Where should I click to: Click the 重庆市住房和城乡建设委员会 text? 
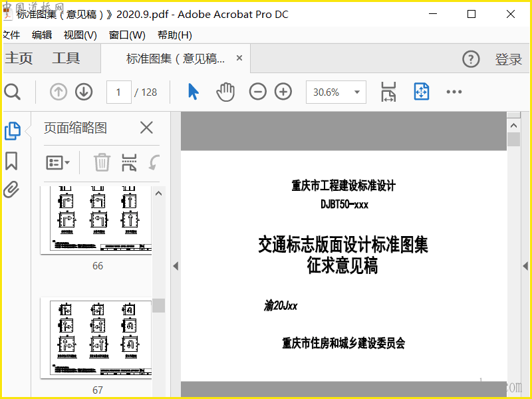click(x=343, y=343)
